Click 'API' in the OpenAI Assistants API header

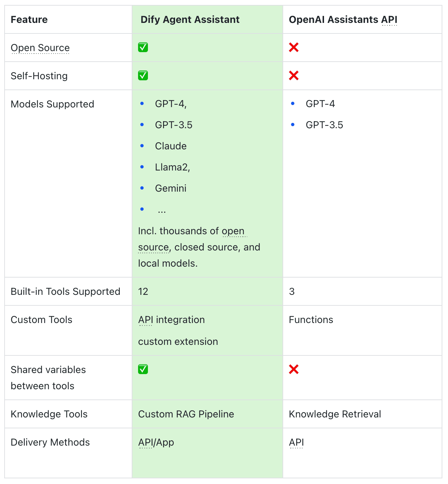[x=389, y=20]
